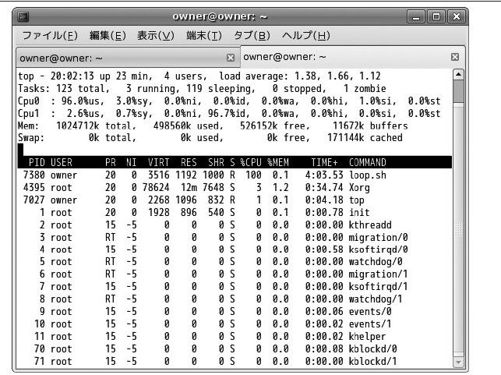This screenshot has height=375, width=501.
Task: Click the USER column header
Action: pos(61,162)
